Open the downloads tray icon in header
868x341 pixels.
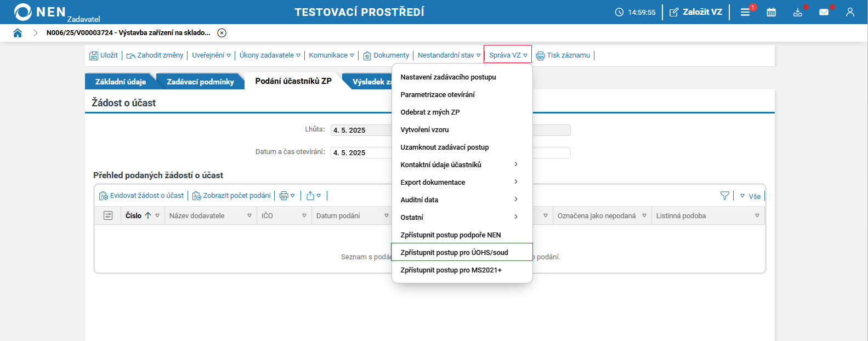(798, 12)
